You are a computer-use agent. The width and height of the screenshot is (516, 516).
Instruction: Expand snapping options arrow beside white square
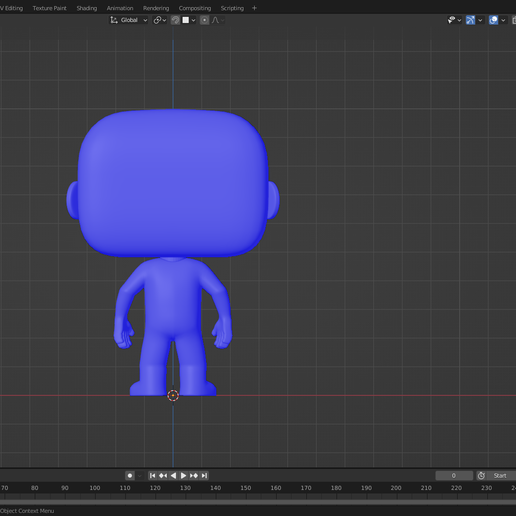(x=193, y=20)
